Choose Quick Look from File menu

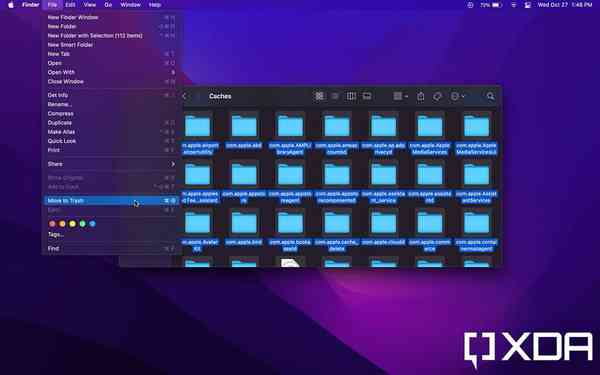(x=111, y=141)
